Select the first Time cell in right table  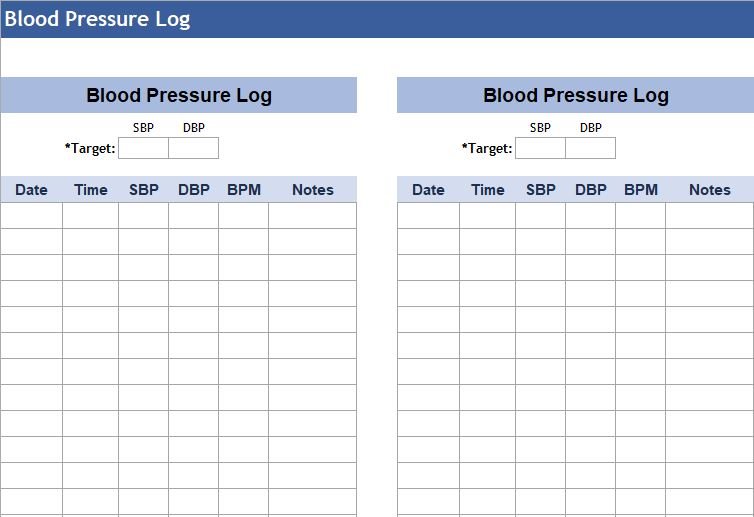(488, 215)
